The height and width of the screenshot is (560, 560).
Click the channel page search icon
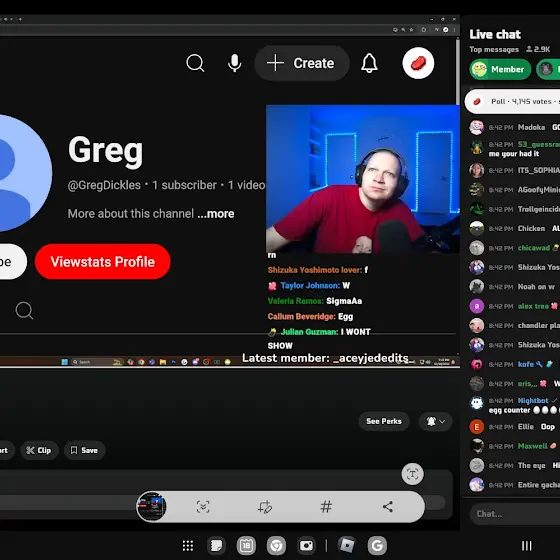click(24, 310)
